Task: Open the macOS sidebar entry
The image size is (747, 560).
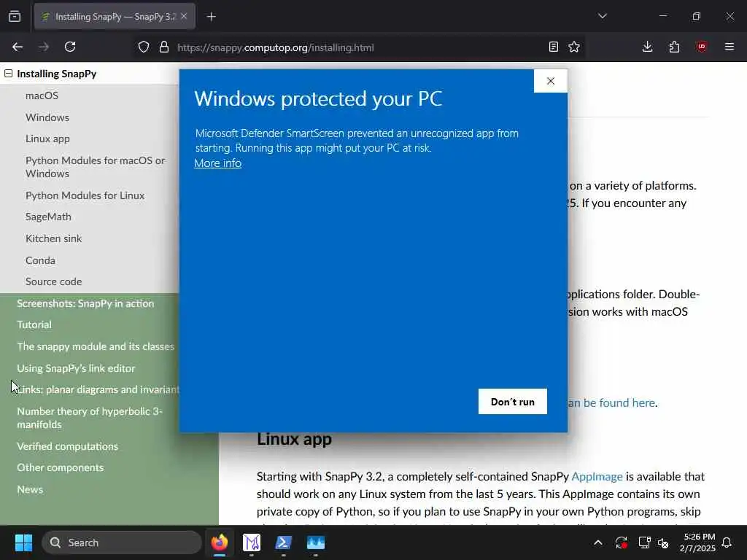Action: [42, 96]
